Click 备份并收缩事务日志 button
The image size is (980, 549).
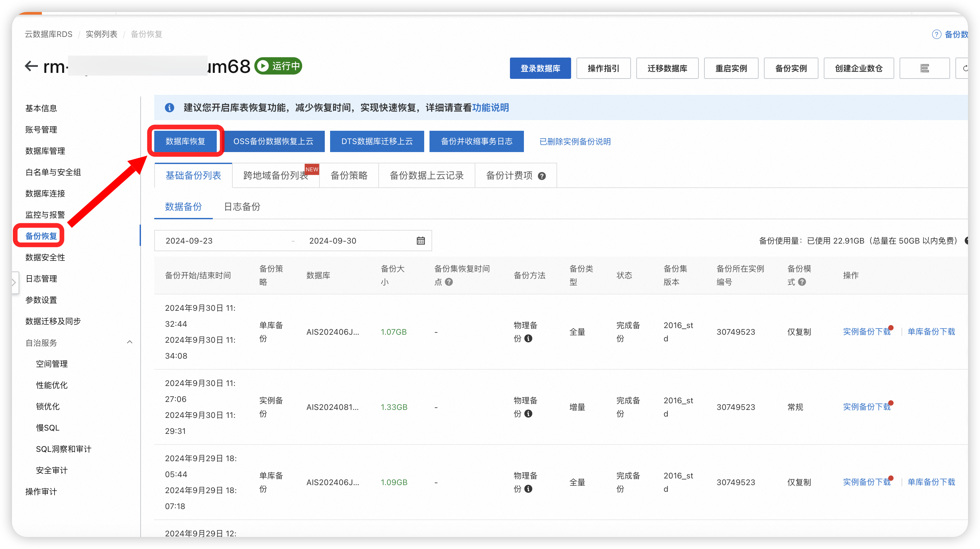point(476,141)
